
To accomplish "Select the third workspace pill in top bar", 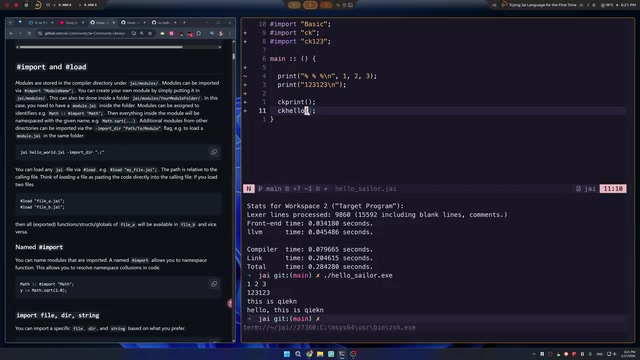I will click(x=326, y=5).
